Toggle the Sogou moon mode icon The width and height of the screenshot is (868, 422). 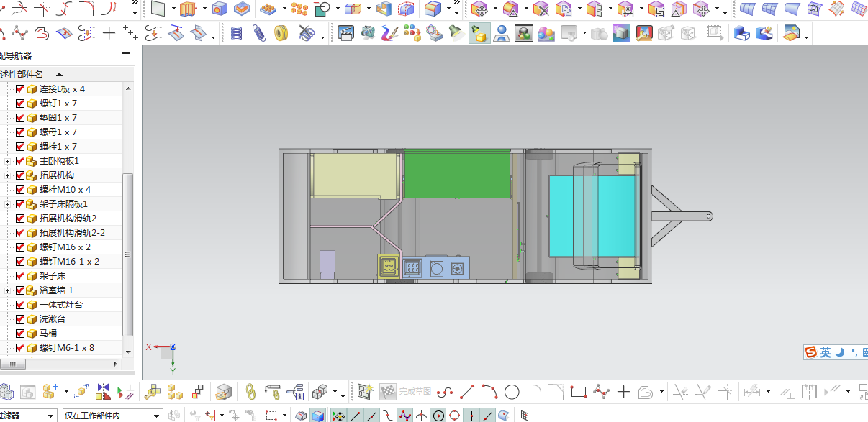click(x=839, y=352)
